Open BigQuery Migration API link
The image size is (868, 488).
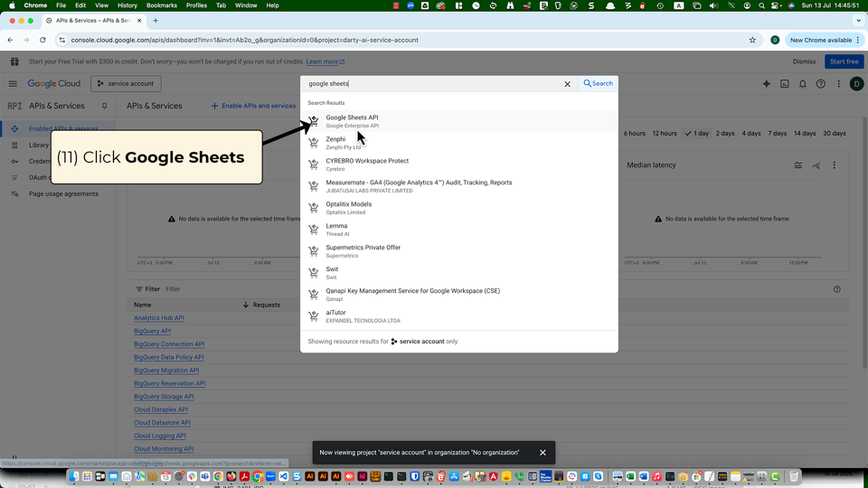(166, 371)
